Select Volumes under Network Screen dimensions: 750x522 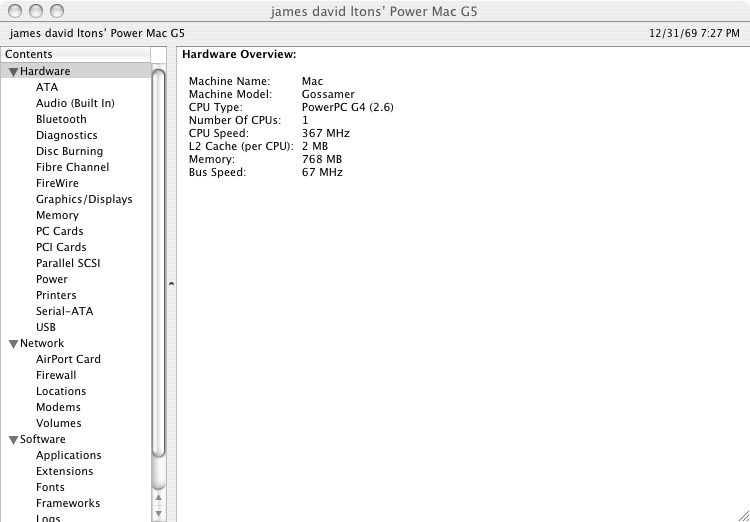[59, 423]
